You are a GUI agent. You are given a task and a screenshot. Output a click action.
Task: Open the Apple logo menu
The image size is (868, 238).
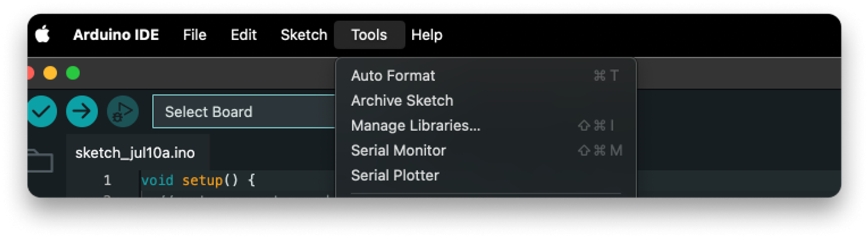tap(42, 35)
